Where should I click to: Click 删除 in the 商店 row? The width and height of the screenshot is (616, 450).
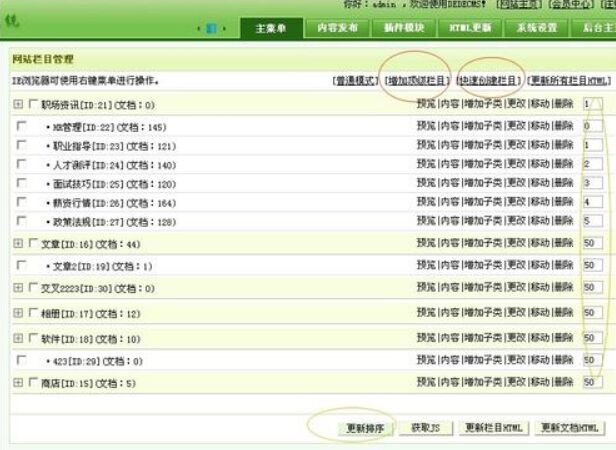pyautogui.click(x=563, y=382)
